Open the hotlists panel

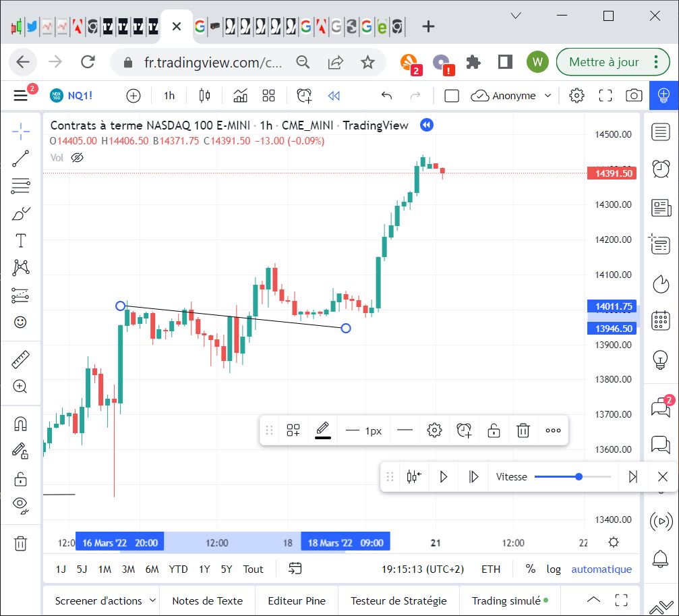(x=661, y=284)
